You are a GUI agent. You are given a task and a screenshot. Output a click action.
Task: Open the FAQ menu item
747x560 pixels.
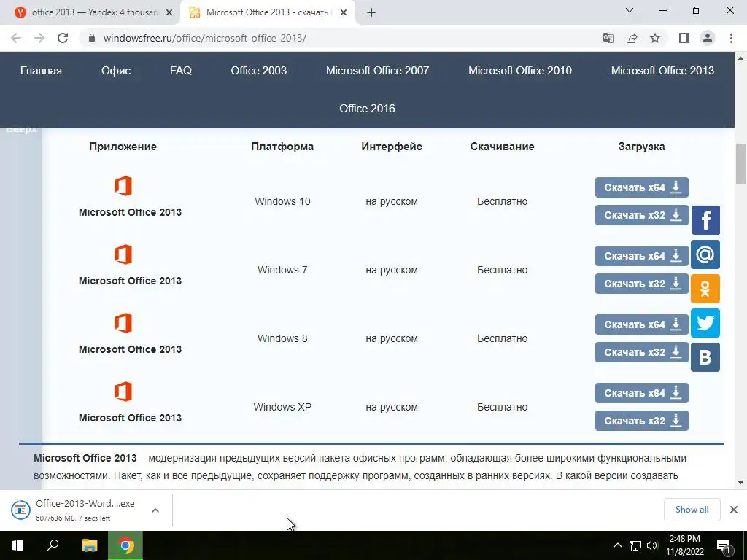point(181,71)
